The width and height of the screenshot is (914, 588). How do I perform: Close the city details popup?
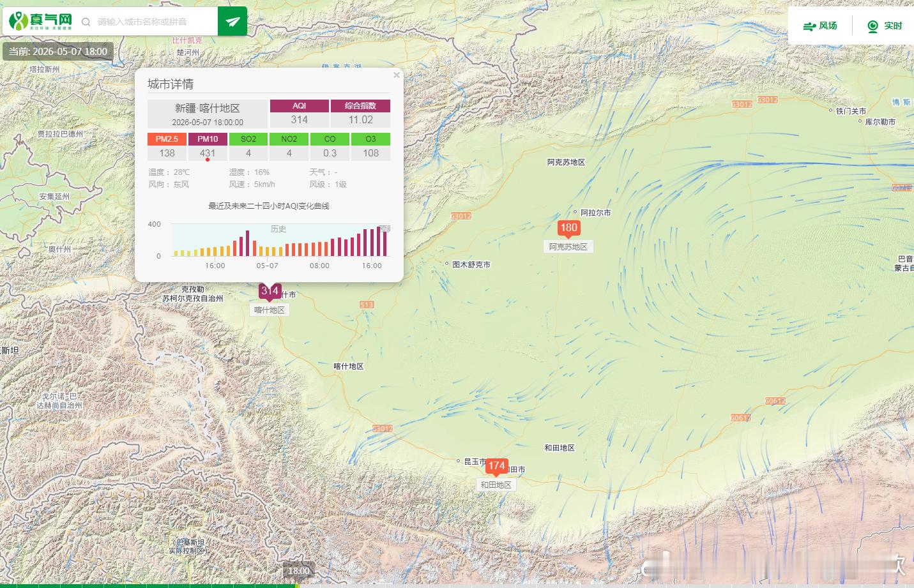(397, 75)
